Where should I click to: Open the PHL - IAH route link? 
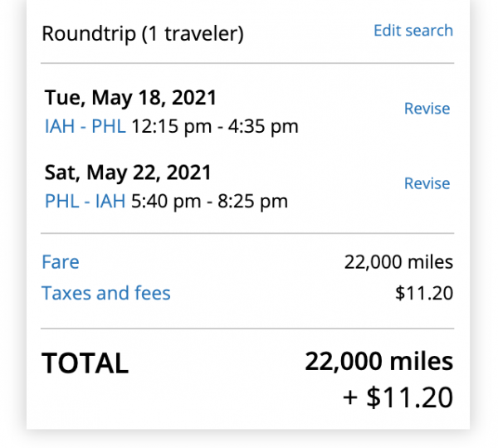[85, 202]
